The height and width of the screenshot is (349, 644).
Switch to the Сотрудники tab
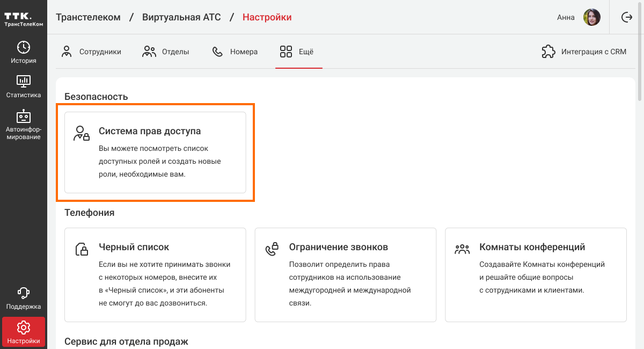pos(91,52)
